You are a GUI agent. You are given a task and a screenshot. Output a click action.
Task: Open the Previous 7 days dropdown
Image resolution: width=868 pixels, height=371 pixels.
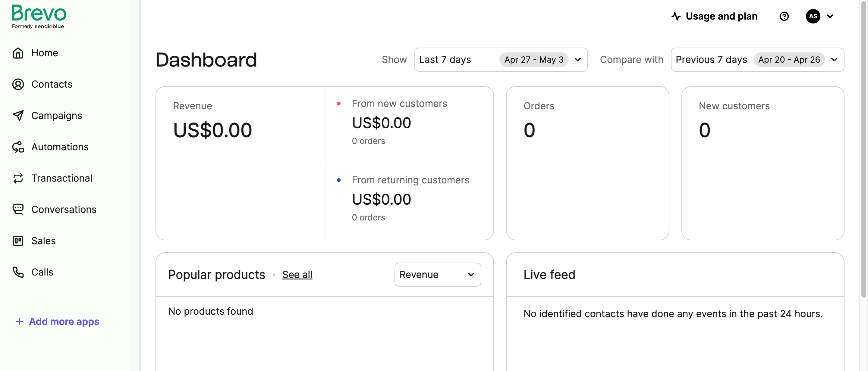(757, 60)
